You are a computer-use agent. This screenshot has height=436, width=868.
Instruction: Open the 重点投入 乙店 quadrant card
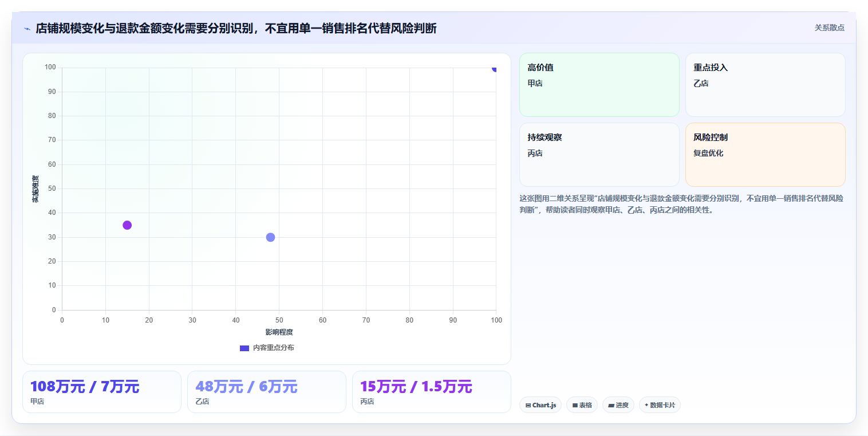coord(765,85)
